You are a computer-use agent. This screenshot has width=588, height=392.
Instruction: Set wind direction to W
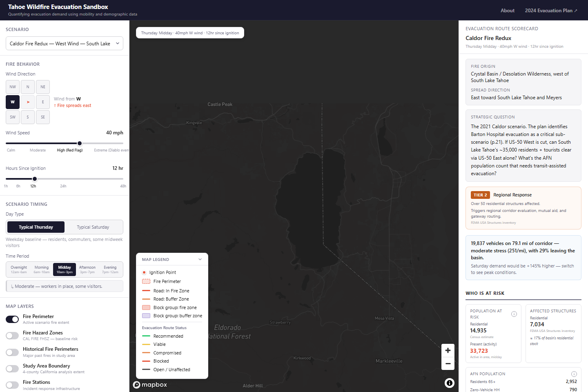(13, 102)
